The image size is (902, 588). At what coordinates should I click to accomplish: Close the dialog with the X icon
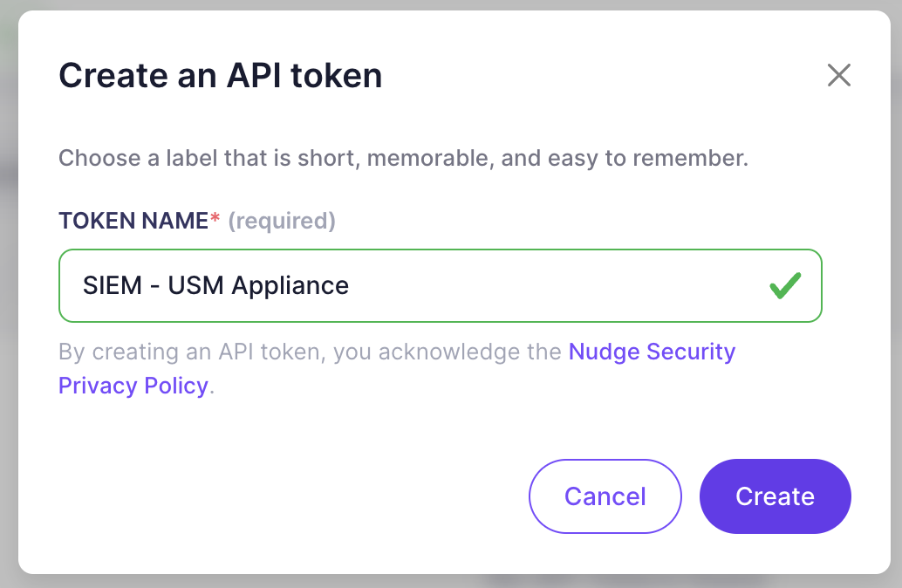pyautogui.click(x=838, y=75)
